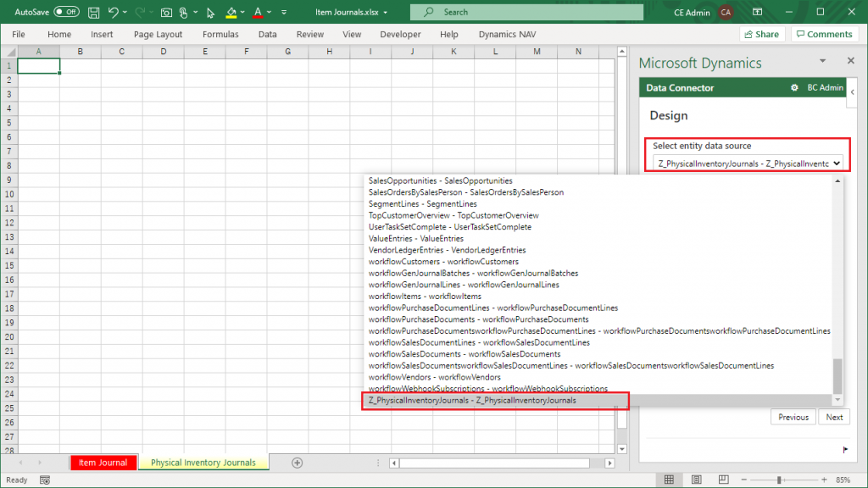Open the Data tab
The width and height of the screenshot is (868, 488).
pos(267,34)
